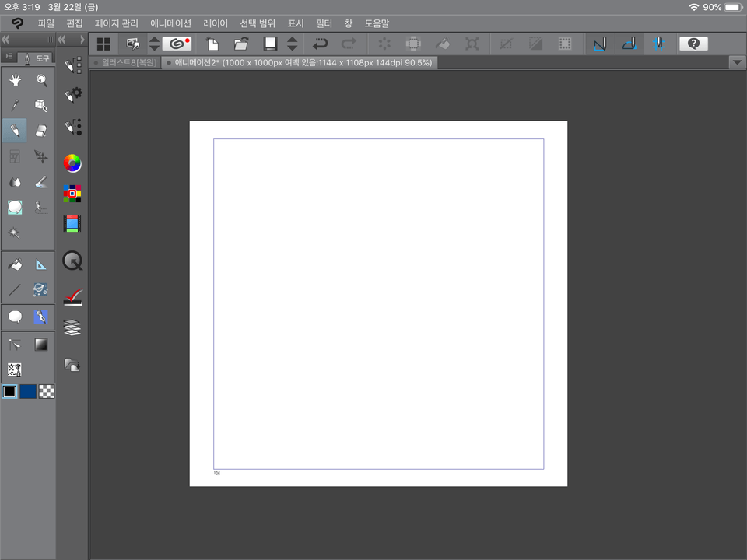Toggle snap to special ruler
The image size is (747, 560).
(629, 44)
